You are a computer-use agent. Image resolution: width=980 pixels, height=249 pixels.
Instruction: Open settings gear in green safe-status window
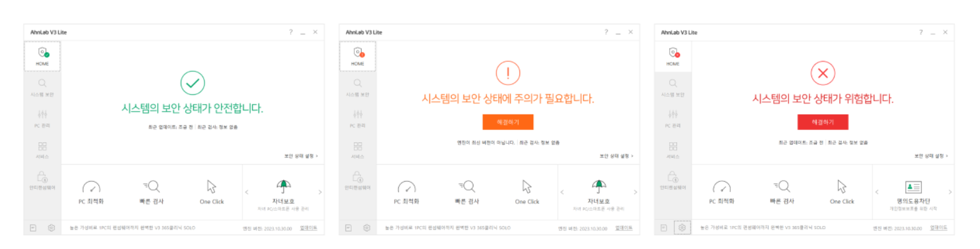[52, 228]
